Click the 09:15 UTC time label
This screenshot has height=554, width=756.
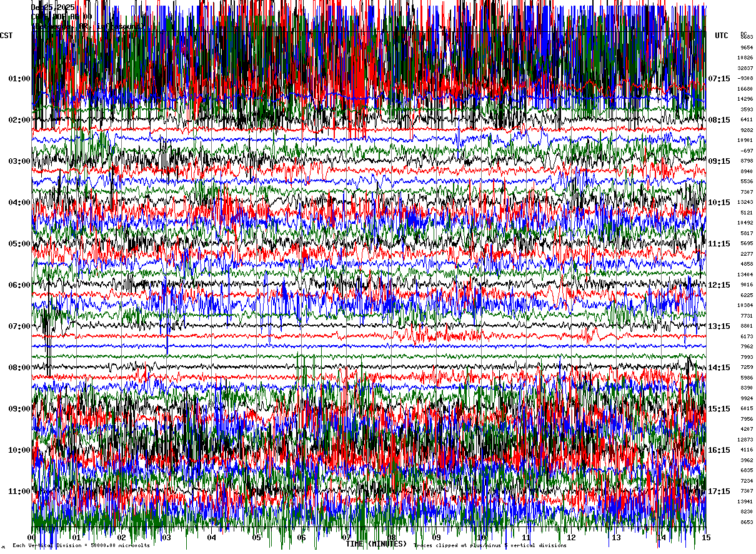coord(719,161)
